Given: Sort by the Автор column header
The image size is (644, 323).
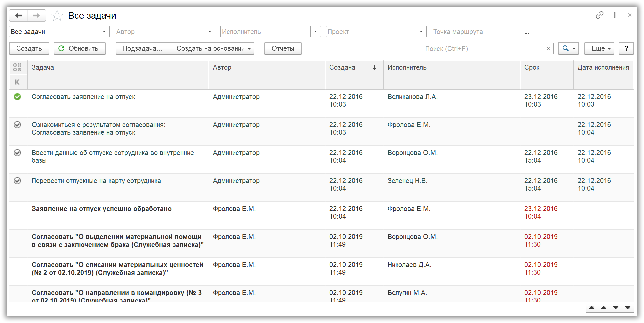Looking at the screenshot, I should coord(267,75).
